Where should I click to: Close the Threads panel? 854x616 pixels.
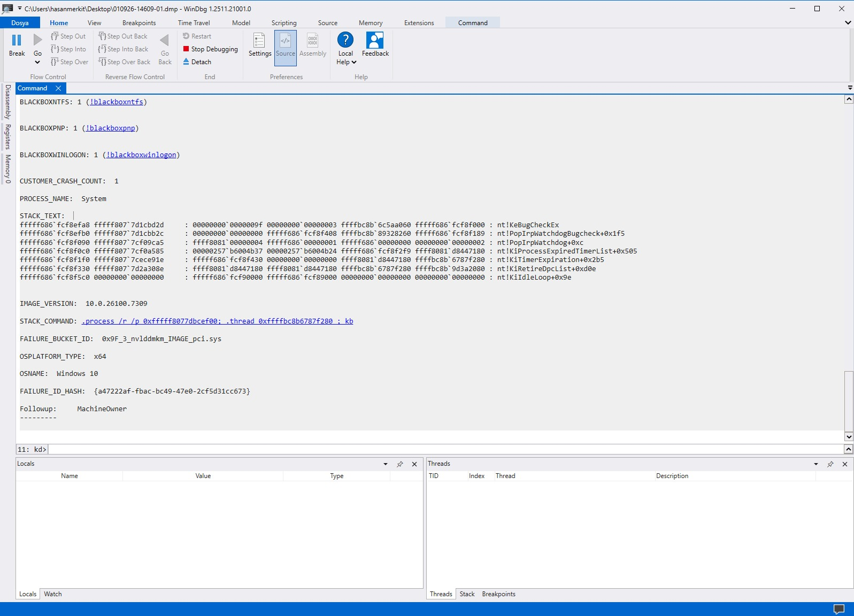(x=845, y=464)
